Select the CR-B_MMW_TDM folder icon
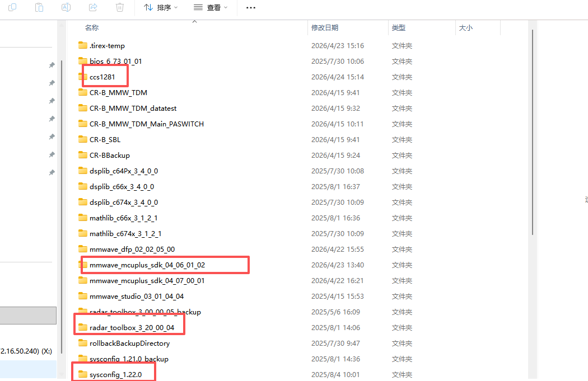Screen dimensions: 588x381 coord(83,92)
